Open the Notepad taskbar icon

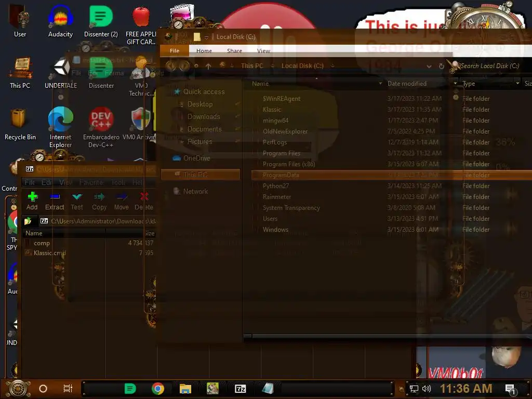tap(268, 389)
